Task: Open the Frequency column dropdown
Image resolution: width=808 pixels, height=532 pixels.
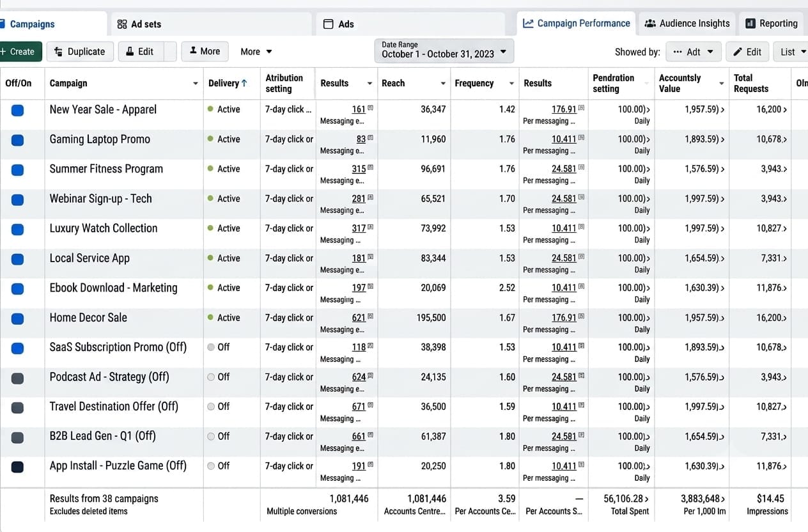Action: (511, 84)
